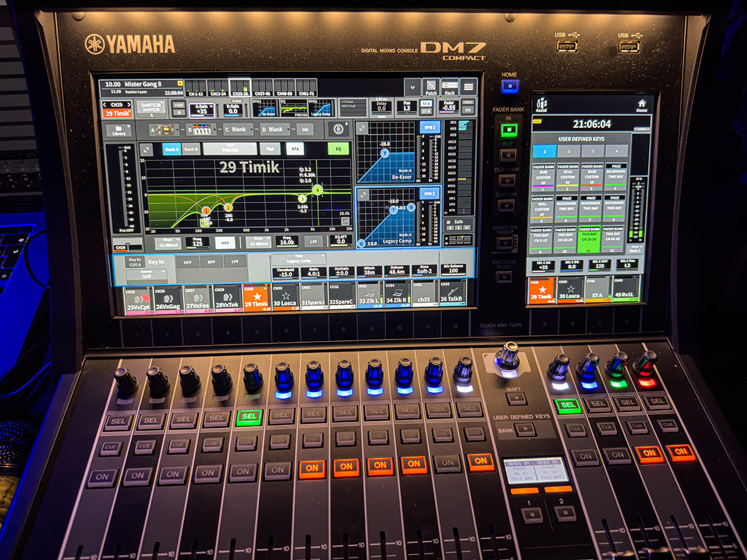Open the HPF Slope -12 dB/oct dropdown
The width and height of the screenshot is (747, 560).
pos(167,243)
